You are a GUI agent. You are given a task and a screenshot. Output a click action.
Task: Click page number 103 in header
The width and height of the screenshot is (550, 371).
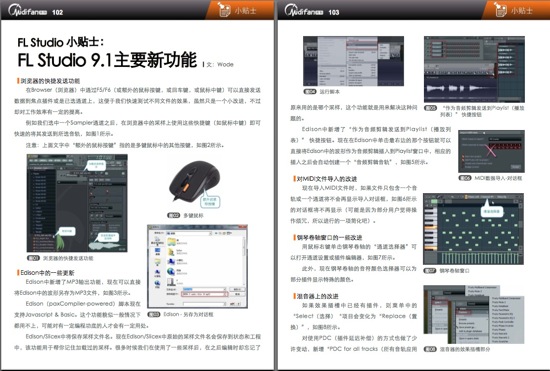[334, 12]
